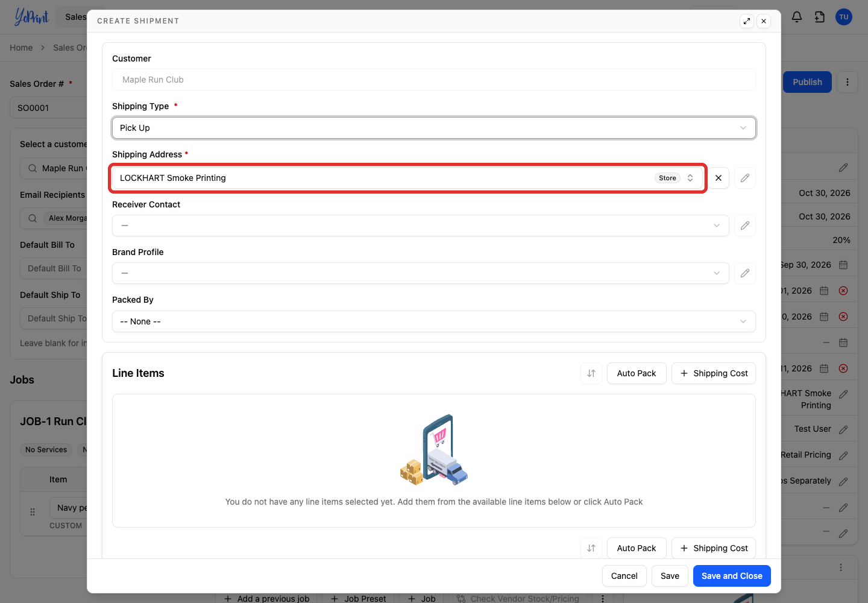
Task: Click the Save button
Action: [x=670, y=576]
